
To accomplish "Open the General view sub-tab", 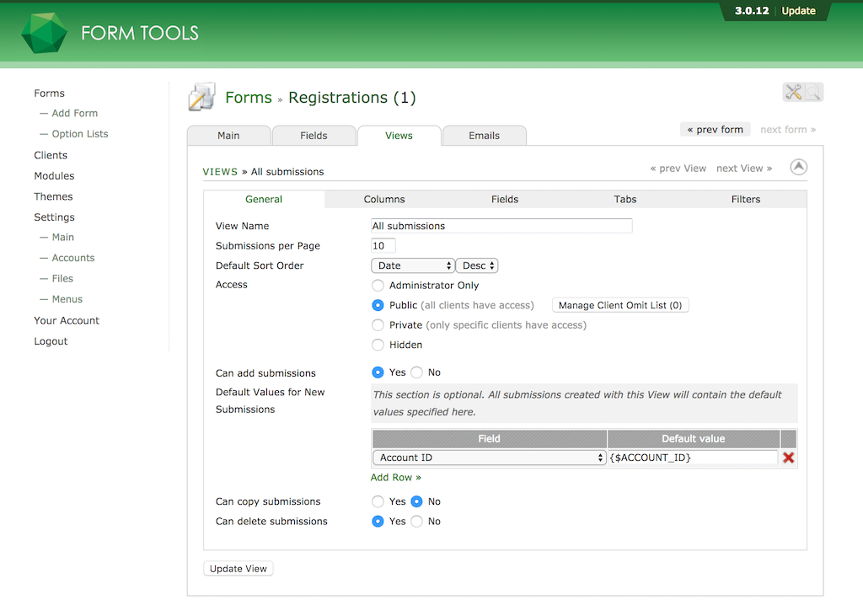I will click(264, 199).
